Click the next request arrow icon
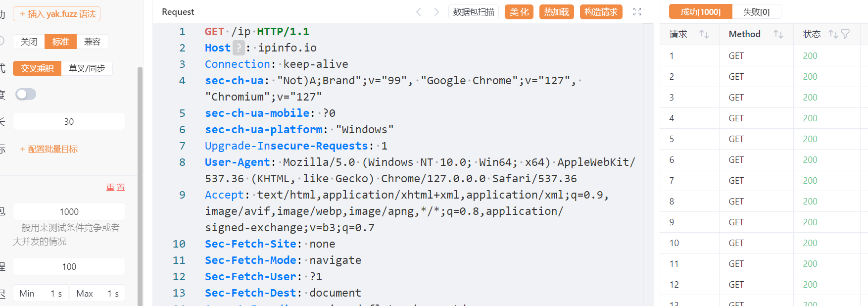 pos(436,12)
